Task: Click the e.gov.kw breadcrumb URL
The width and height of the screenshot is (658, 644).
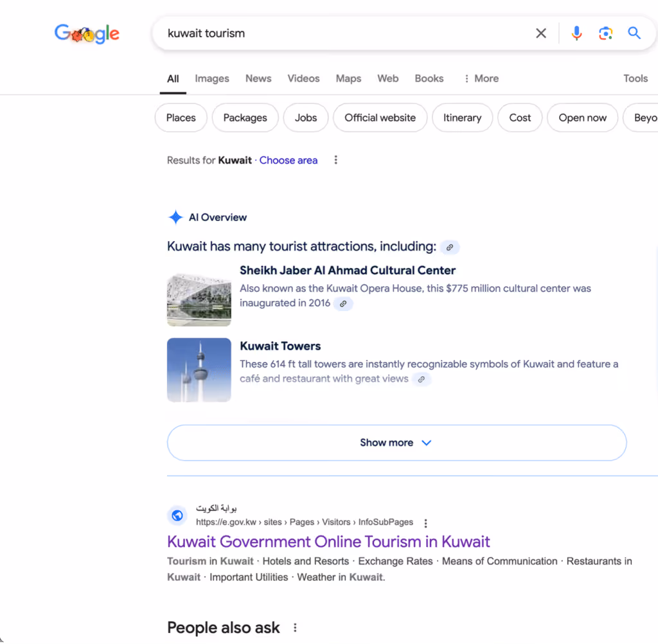Action: (x=305, y=522)
